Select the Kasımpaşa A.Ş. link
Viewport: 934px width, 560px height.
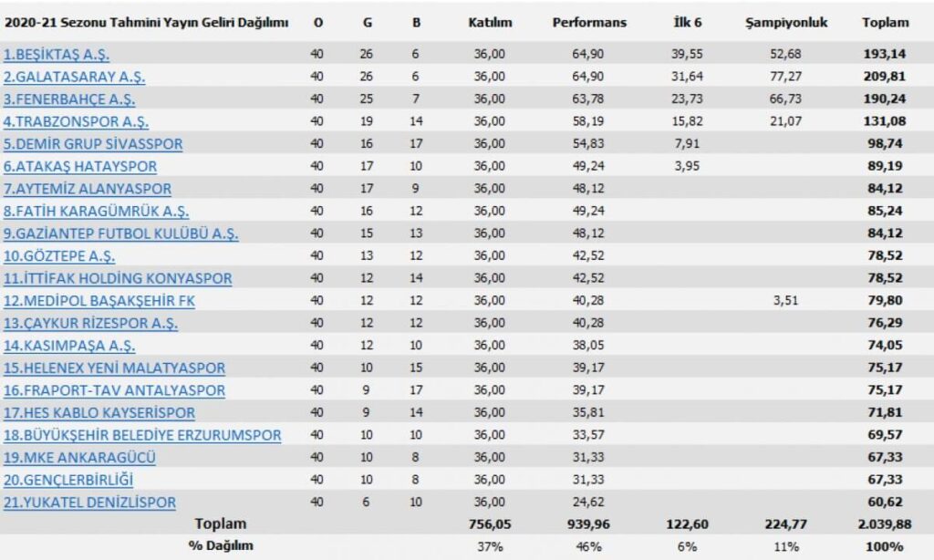69,346
